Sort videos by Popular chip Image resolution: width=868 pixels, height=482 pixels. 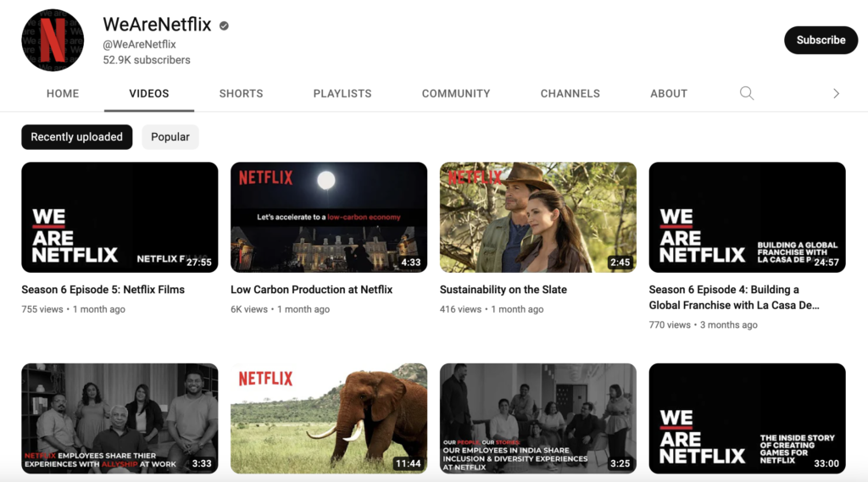click(170, 136)
